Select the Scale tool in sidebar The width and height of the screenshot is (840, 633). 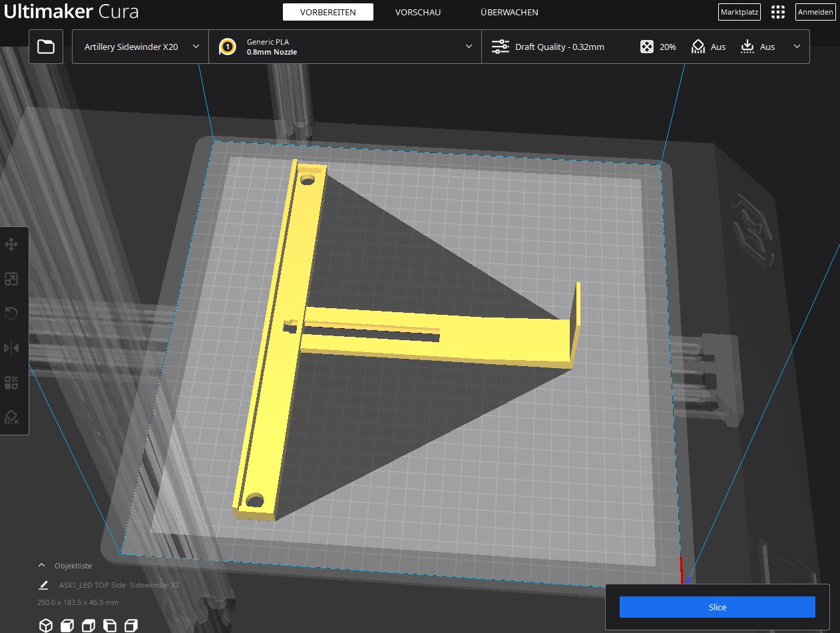coord(11,279)
